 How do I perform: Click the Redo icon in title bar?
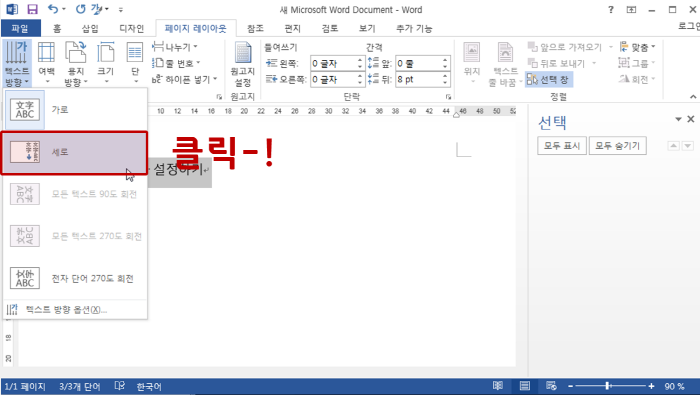(80, 9)
